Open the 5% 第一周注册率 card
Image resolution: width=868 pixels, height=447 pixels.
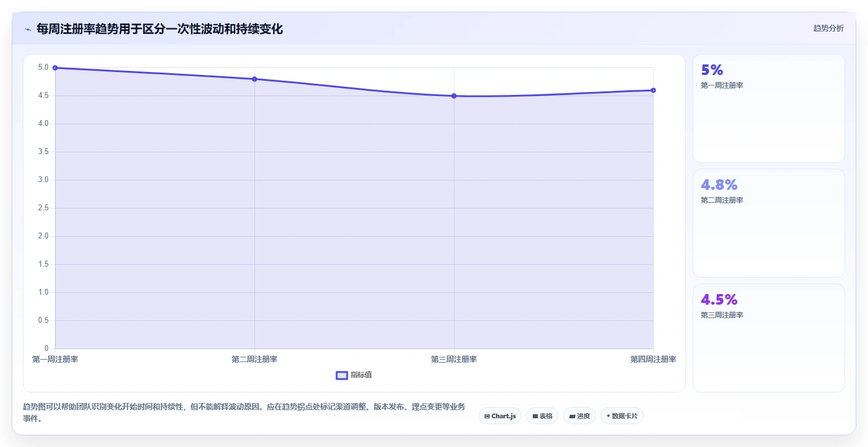tap(768, 108)
